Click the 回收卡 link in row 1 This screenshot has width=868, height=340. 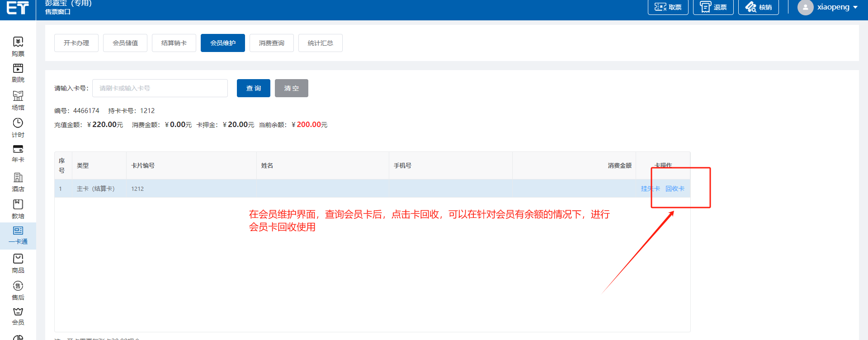tap(675, 189)
